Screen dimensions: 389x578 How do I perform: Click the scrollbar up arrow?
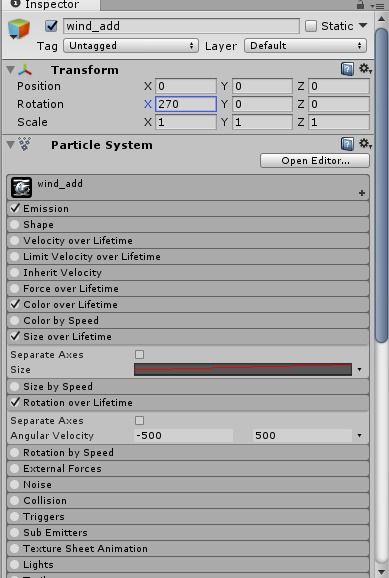382,18
